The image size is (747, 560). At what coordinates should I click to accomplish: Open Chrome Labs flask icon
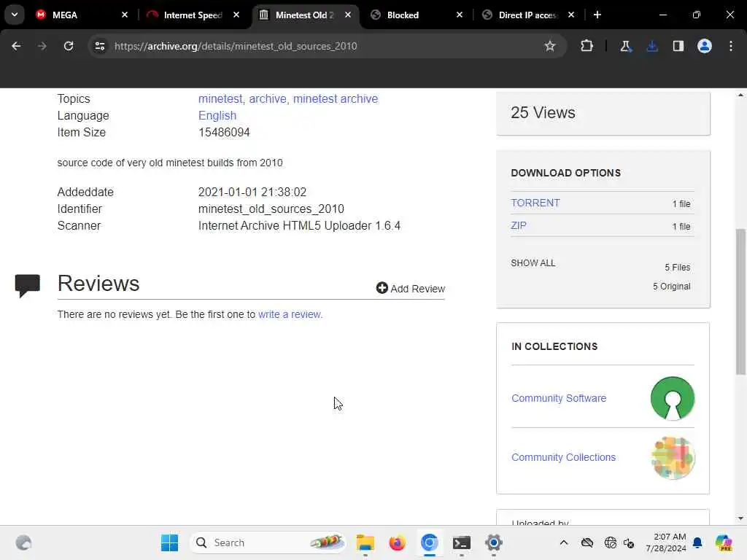coord(625,46)
